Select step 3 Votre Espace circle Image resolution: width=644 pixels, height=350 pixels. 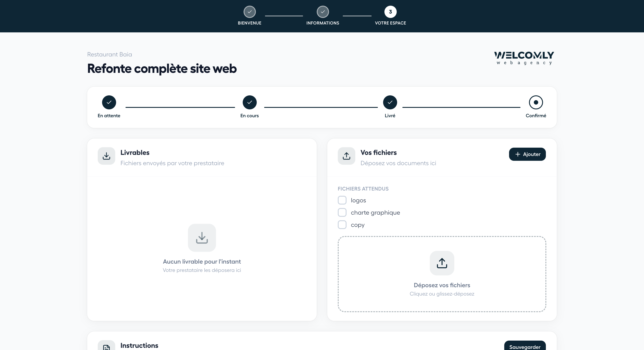(390, 12)
